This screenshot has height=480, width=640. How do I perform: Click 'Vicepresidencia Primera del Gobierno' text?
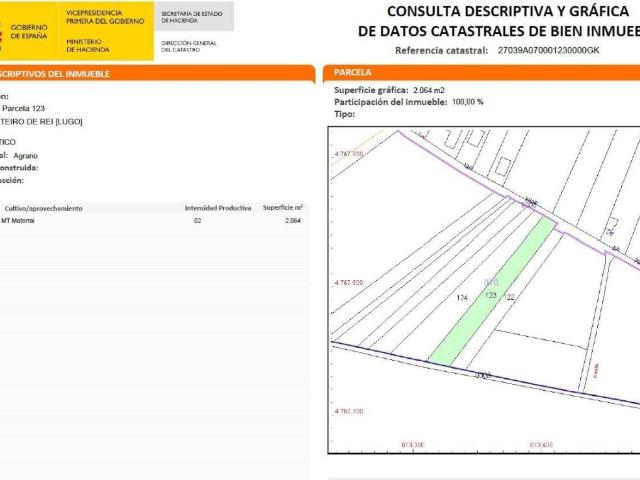[105, 17]
